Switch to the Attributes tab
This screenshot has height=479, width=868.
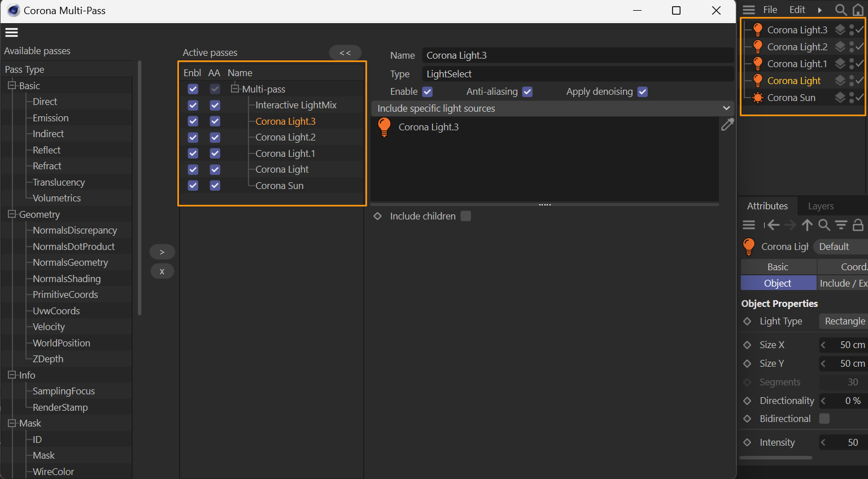[767, 206]
